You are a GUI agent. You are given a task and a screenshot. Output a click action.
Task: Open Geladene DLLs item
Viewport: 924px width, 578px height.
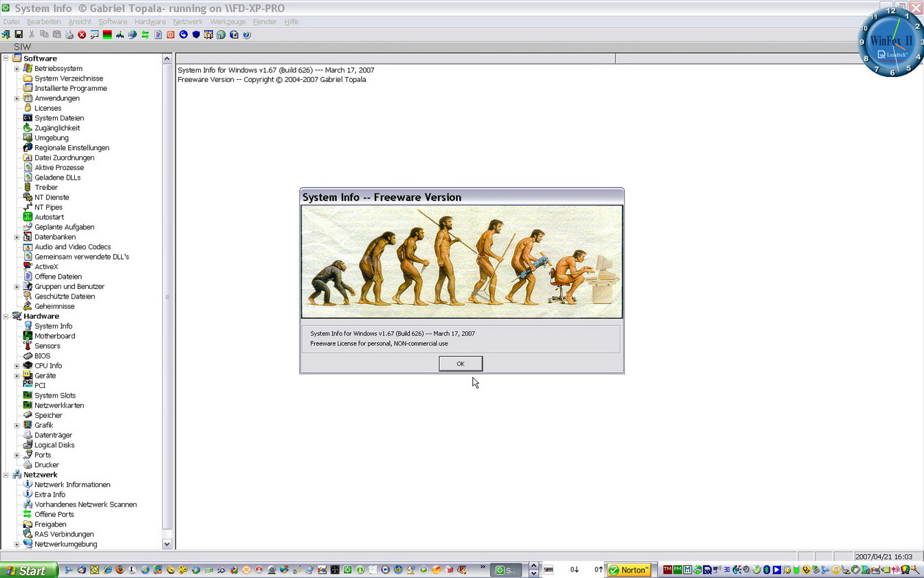pyautogui.click(x=58, y=178)
